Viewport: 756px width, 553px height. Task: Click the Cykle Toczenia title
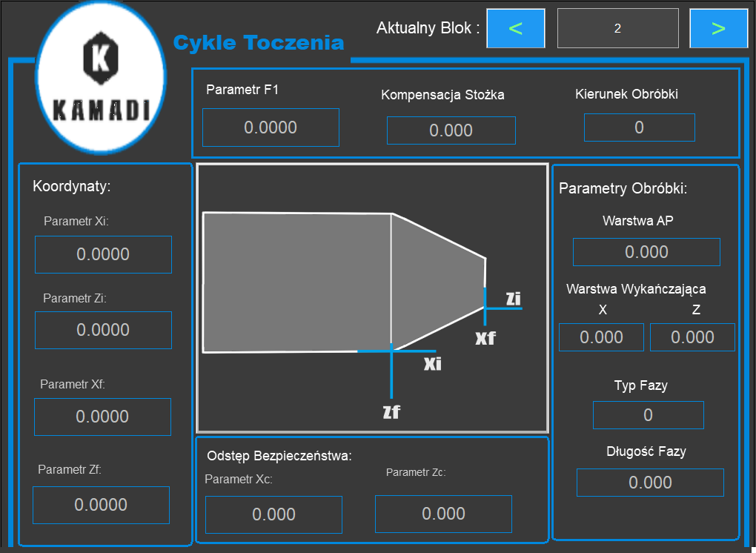[259, 43]
